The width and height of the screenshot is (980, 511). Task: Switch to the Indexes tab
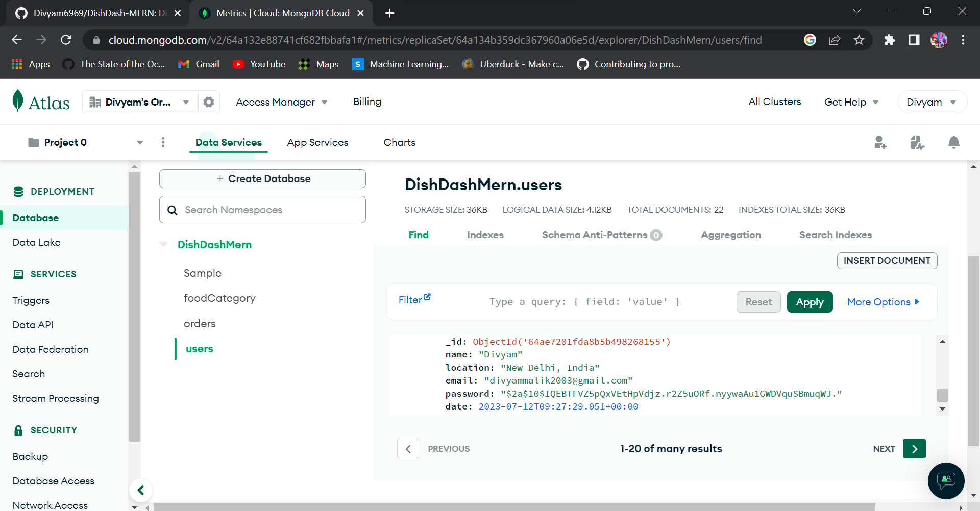tap(485, 235)
